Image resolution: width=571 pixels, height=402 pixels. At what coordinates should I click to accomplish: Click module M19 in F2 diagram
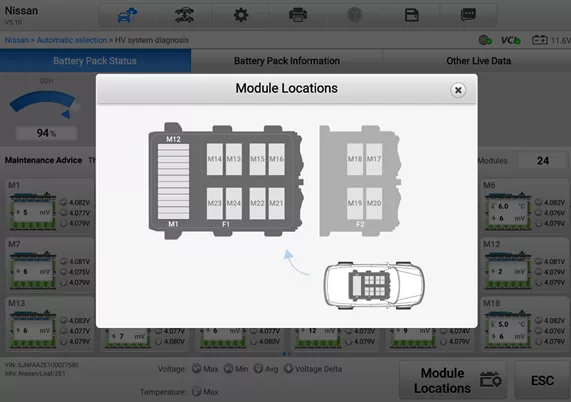355,203
